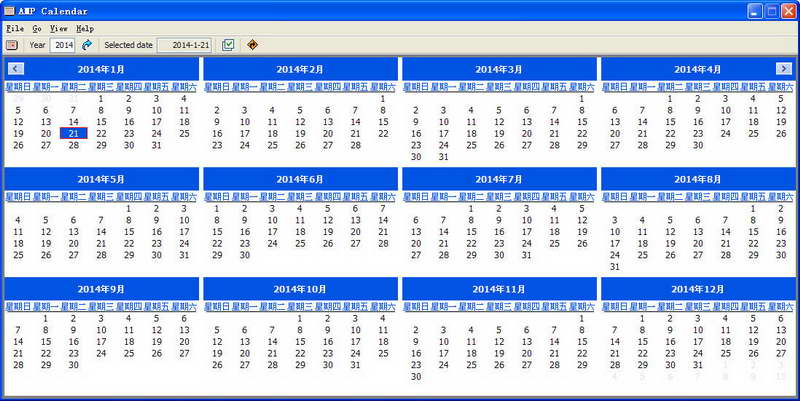Image resolution: width=800 pixels, height=401 pixels.
Task: Click 星期五 header under 2014年12月
Action: click(753, 307)
